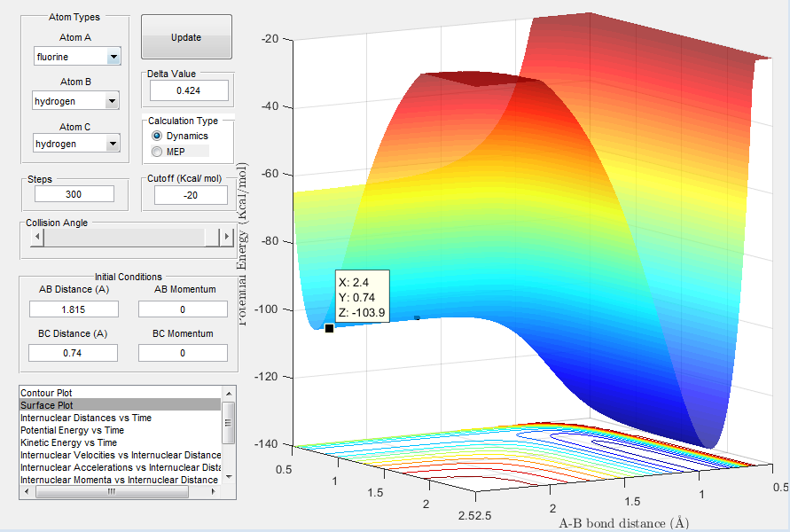This screenshot has width=790, height=532.
Task: Click the AB Distance field 1.815
Action: (74, 309)
